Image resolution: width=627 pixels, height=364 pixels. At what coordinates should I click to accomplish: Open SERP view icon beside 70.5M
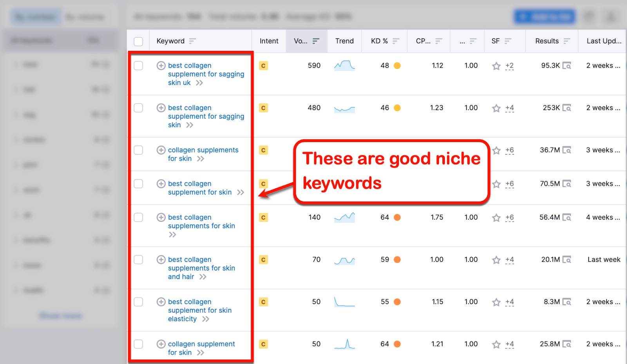tap(567, 184)
